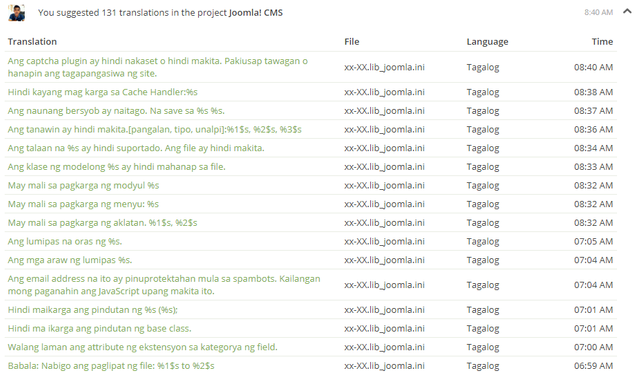This screenshot has width=640, height=372.
Task: Click the 07:05 AM time cell
Action: click(x=593, y=242)
